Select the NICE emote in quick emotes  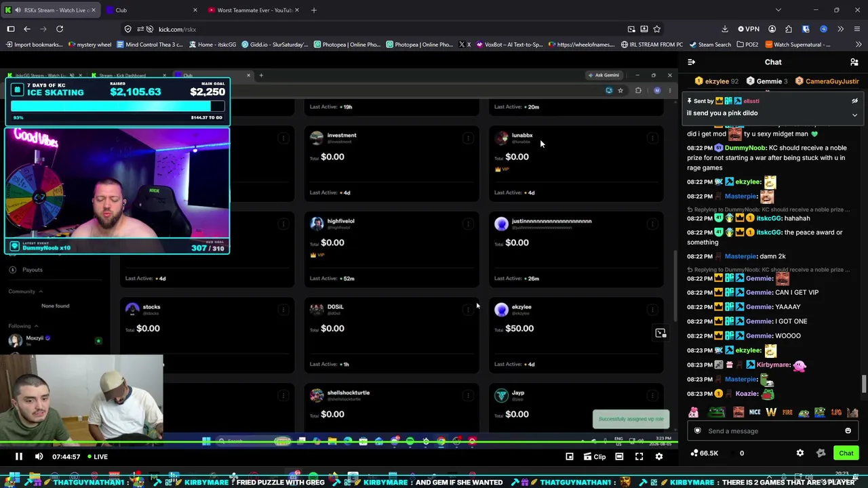point(755,412)
